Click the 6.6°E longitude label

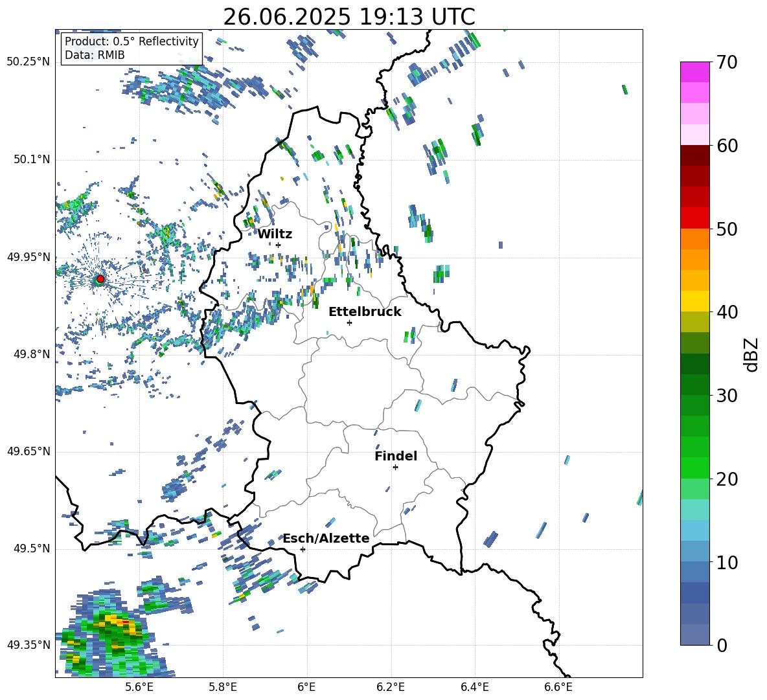pos(558,687)
